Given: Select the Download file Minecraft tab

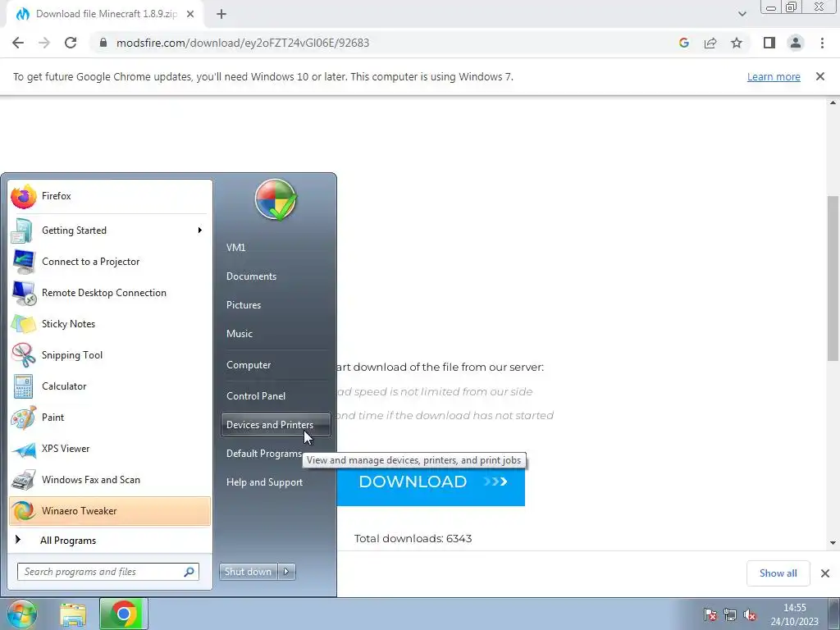Looking at the screenshot, I should [105, 14].
